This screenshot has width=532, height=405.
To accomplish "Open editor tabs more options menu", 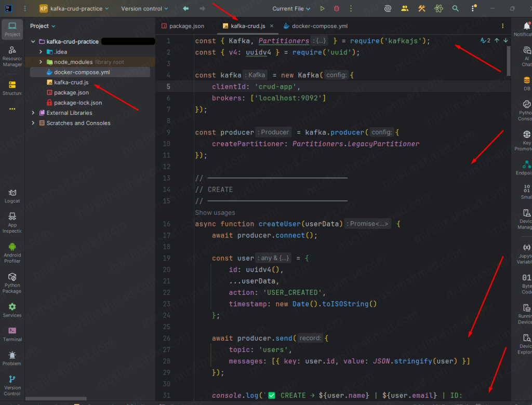I will 502,26.
